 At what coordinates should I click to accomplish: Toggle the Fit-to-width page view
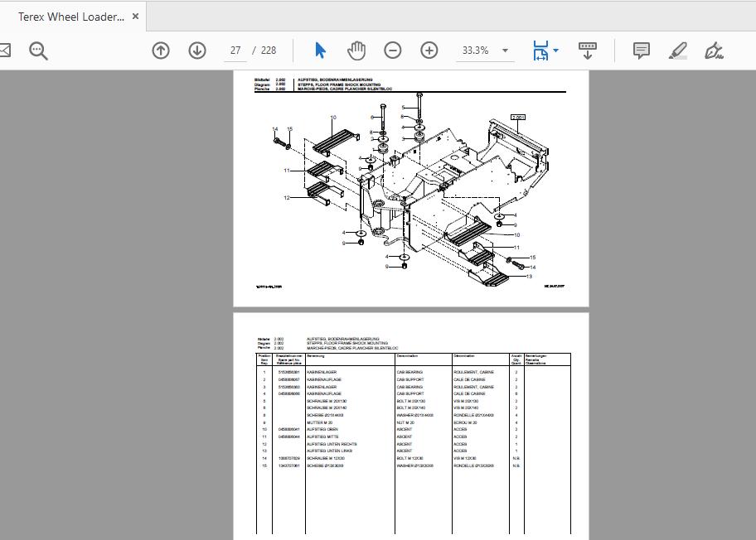[540, 50]
